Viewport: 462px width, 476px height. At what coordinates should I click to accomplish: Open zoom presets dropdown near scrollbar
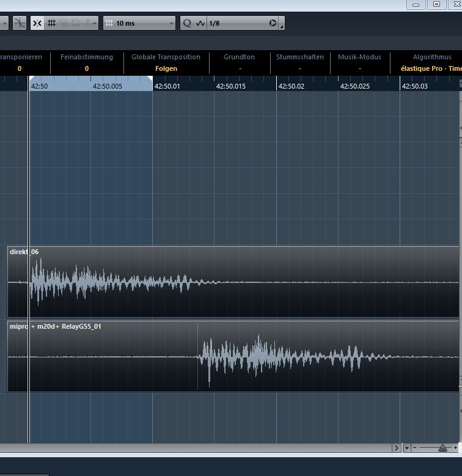[407, 448]
